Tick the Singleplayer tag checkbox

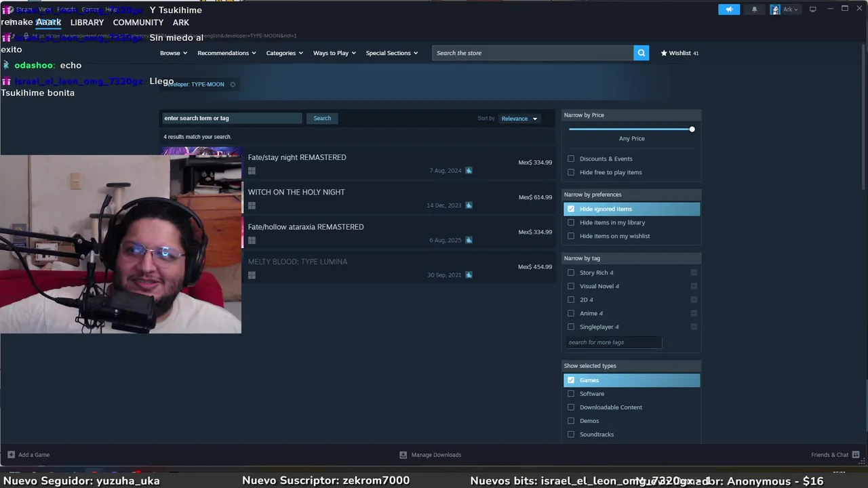571,327
